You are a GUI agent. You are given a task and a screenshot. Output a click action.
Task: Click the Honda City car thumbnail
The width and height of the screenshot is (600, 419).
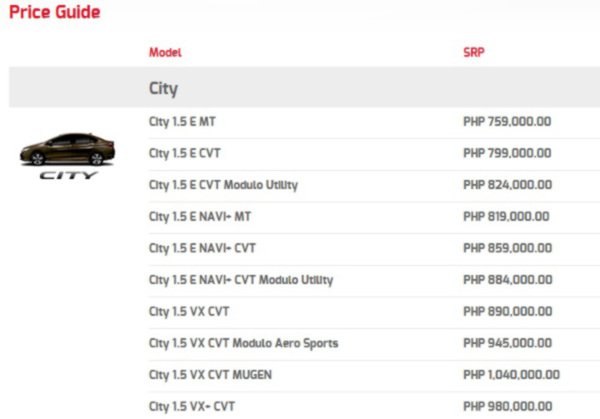click(69, 148)
